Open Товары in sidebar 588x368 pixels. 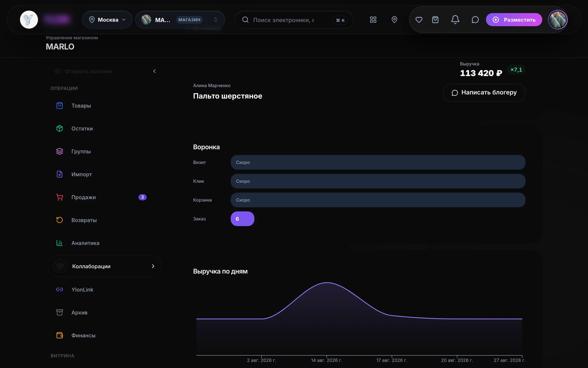[x=105, y=106]
